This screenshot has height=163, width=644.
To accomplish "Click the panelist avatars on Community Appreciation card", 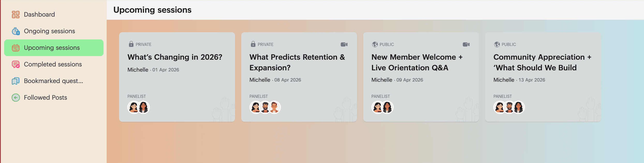I will tap(509, 107).
